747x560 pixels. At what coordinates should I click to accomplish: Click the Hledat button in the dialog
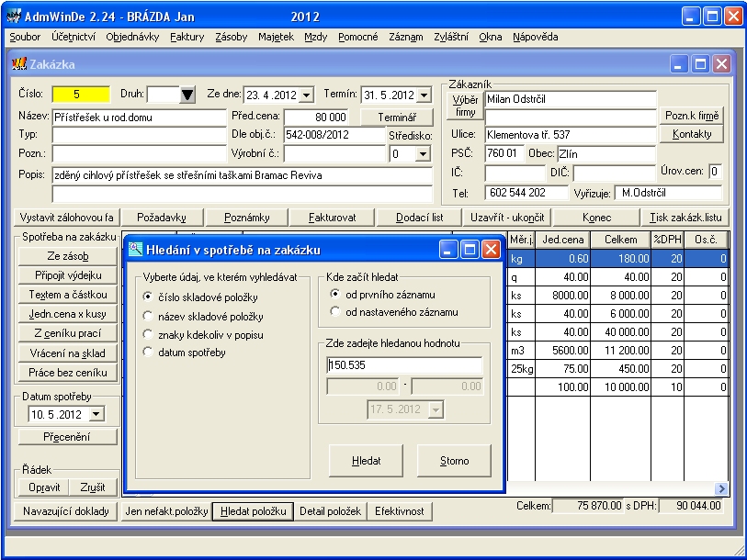coord(366,461)
